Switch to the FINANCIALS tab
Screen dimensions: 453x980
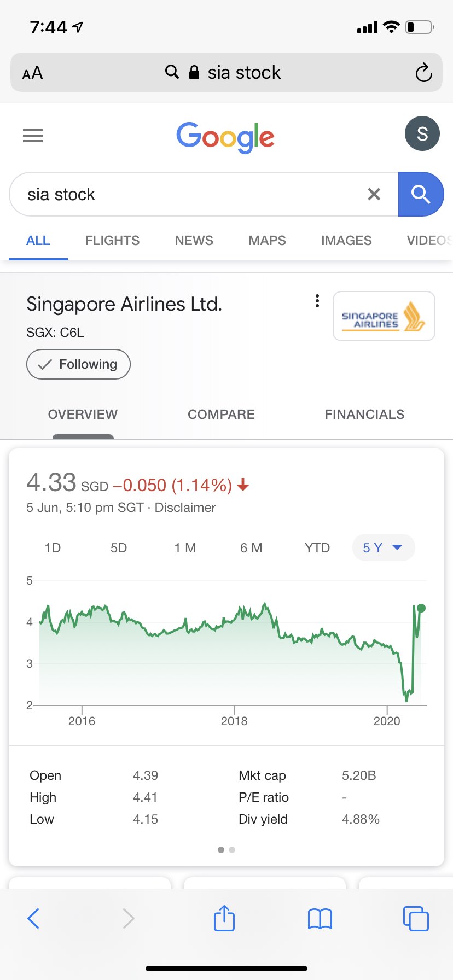tap(364, 415)
